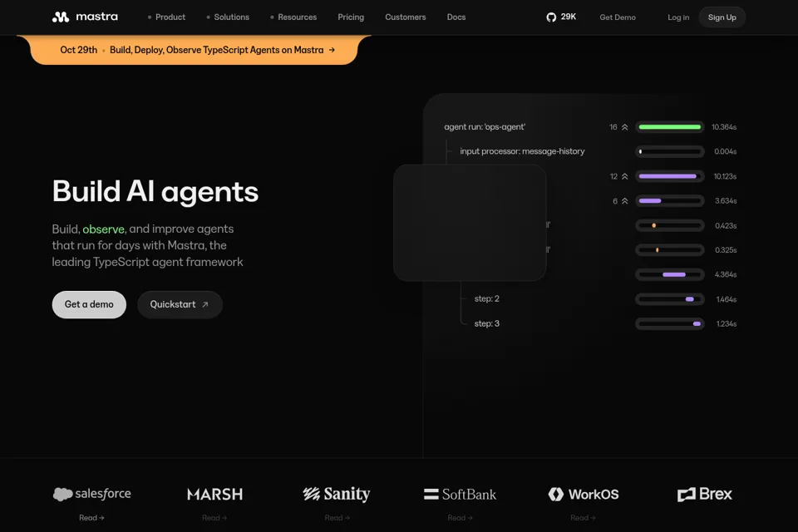Click the orange 0.423s duration bar

tap(670, 225)
